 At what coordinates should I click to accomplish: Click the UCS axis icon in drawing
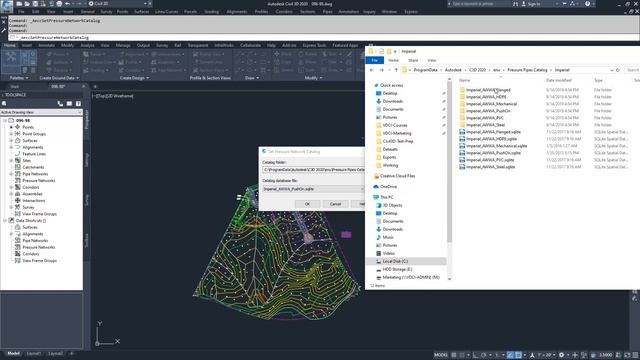[x=107, y=334]
